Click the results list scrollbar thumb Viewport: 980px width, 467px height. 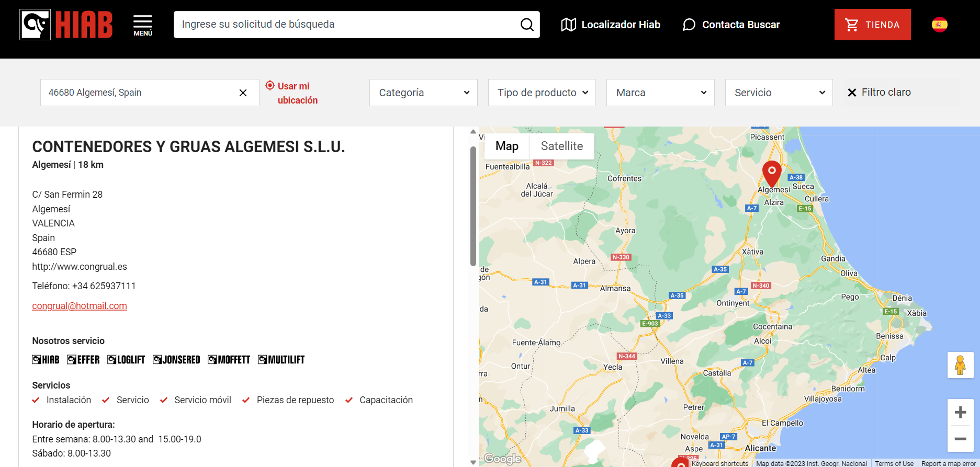tap(473, 207)
